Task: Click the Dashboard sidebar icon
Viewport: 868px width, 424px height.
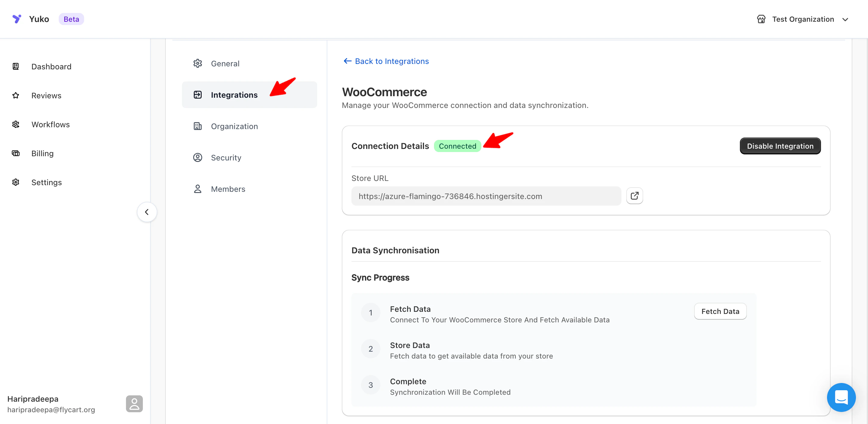Action: (16, 66)
